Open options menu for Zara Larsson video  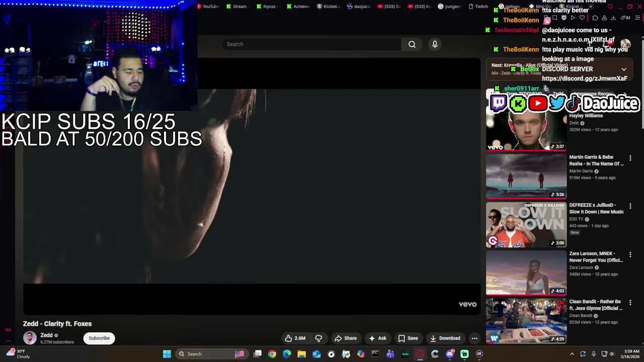pyautogui.click(x=630, y=254)
